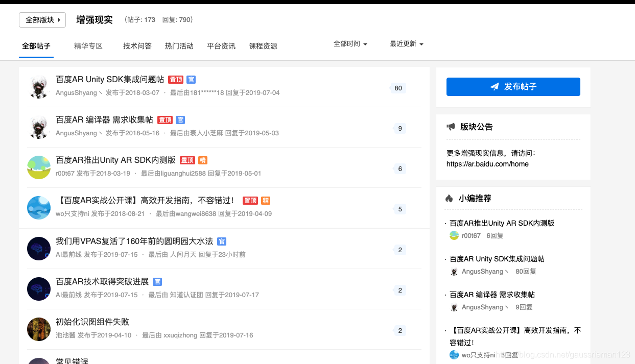Open post 百度AR技术取得突破进展
Screen dimensions: 635x364
point(102,281)
